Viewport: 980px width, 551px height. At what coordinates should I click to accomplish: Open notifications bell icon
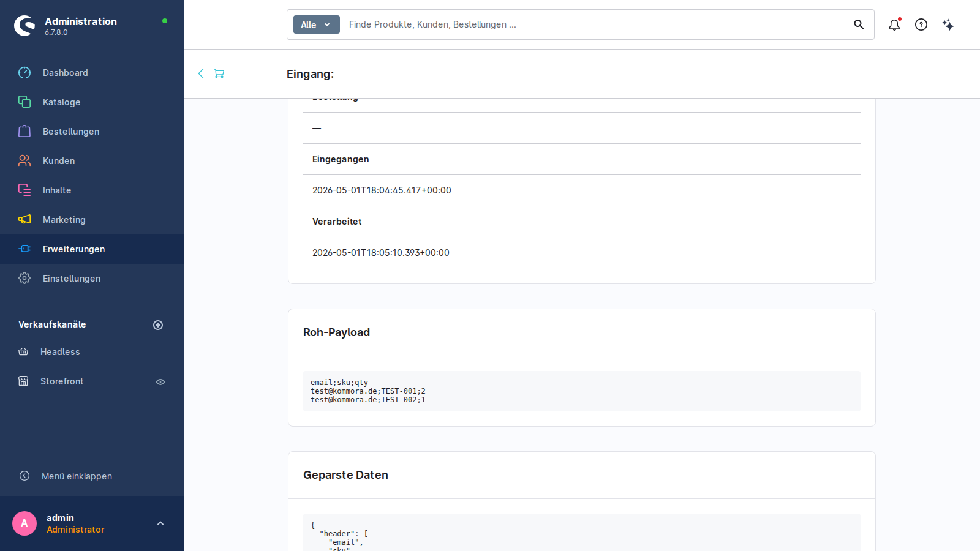[x=894, y=24]
